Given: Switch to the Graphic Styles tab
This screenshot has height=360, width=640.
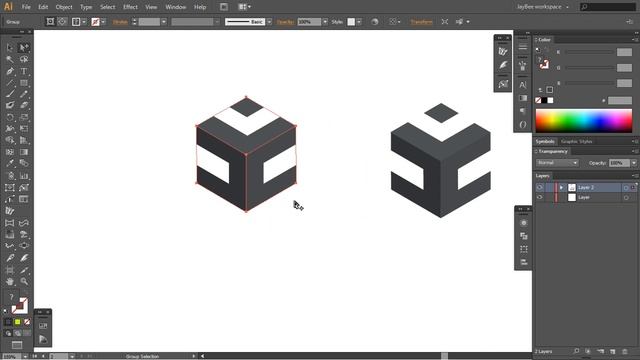Looking at the screenshot, I should [576, 141].
